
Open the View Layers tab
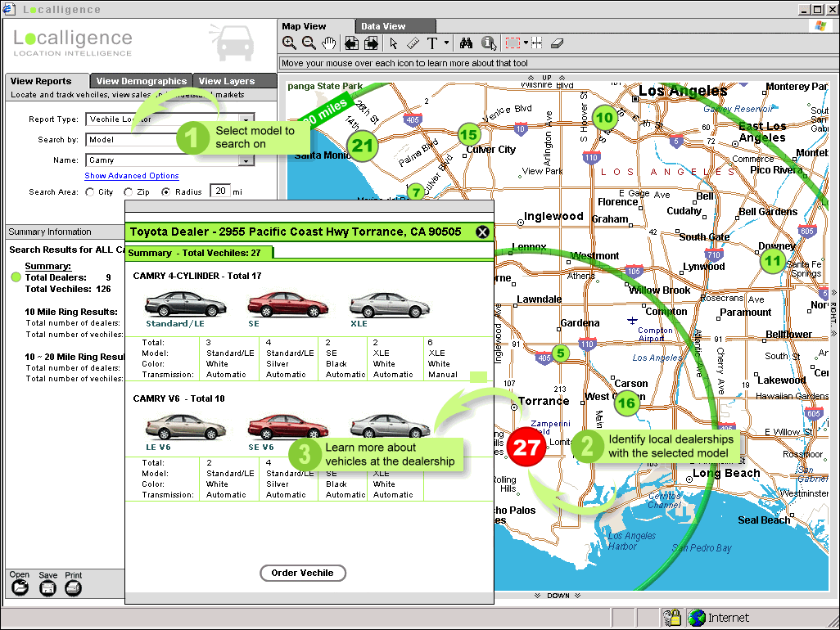pyautogui.click(x=235, y=81)
